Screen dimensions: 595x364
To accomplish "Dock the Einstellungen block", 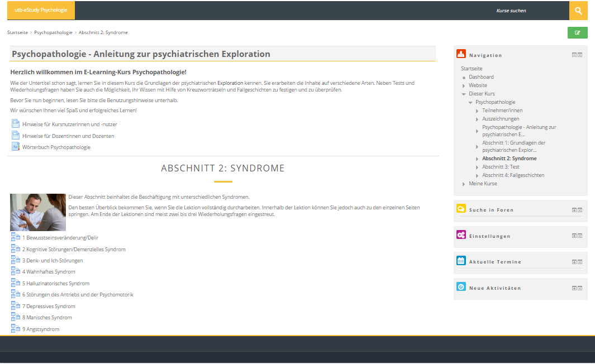I will point(580,236).
